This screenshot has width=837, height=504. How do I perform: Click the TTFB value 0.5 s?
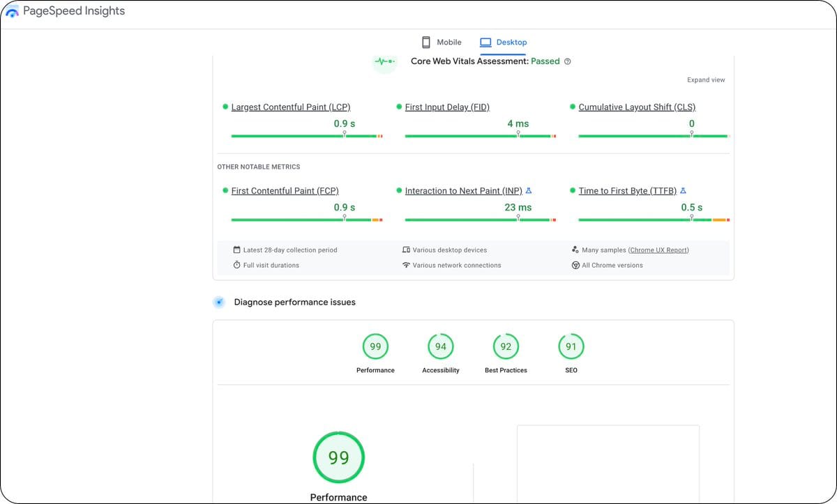[x=691, y=207]
